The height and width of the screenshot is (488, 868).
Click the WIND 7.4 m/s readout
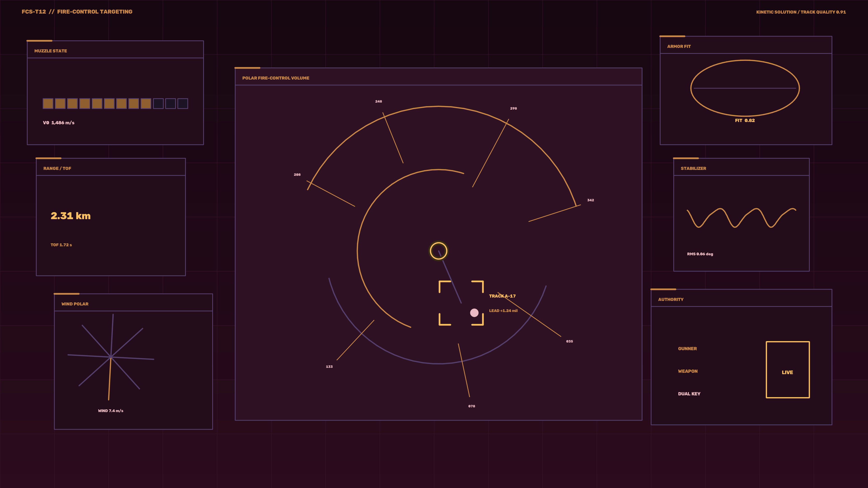(x=111, y=411)
